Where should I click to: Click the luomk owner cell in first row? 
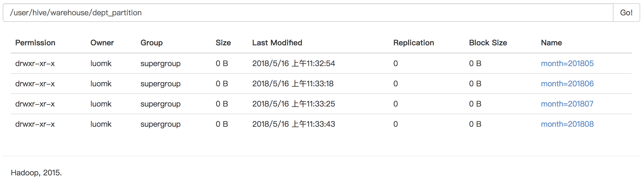click(101, 63)
